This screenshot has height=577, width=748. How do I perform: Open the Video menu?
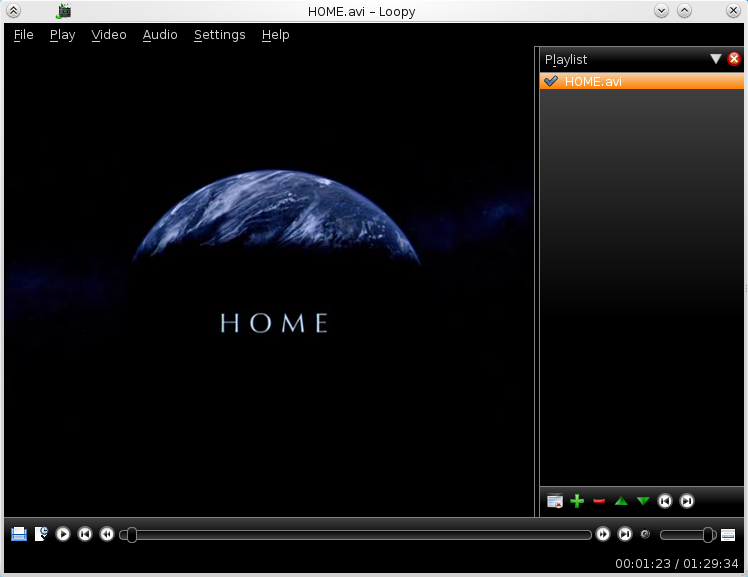coord(109,35)
